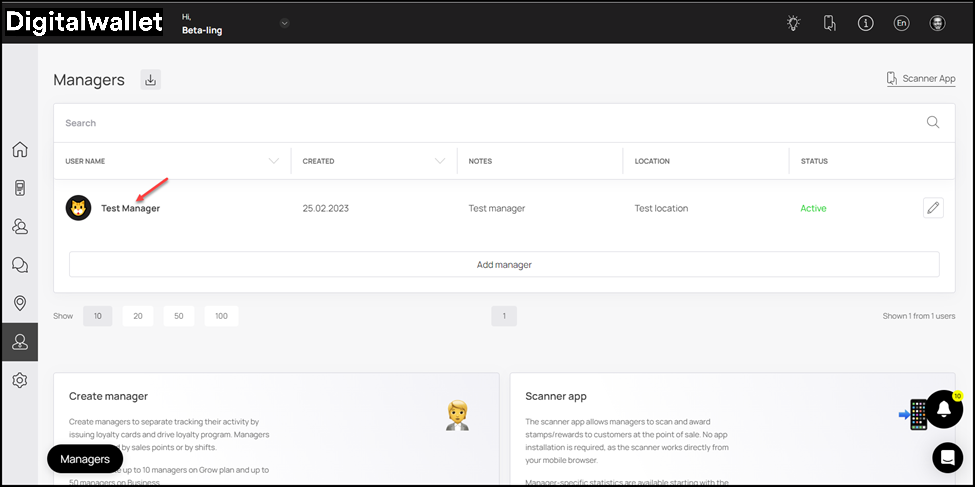Show 10 users per page

pyautogui.click(x=98, y=316)
